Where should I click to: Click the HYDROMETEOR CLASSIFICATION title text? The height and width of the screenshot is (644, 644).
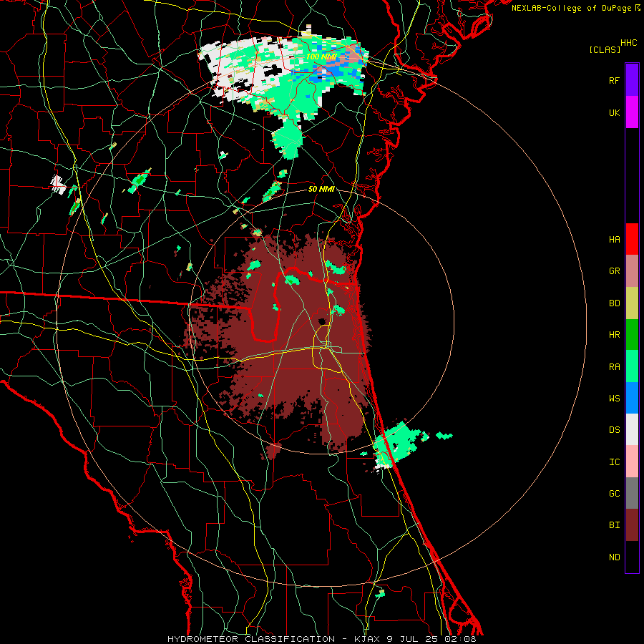point(251,639)
